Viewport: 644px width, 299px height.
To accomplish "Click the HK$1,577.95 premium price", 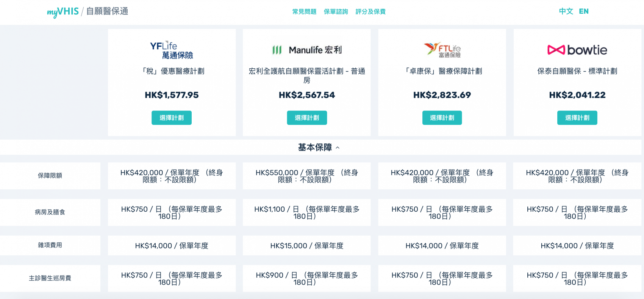I will coord(172,95).
